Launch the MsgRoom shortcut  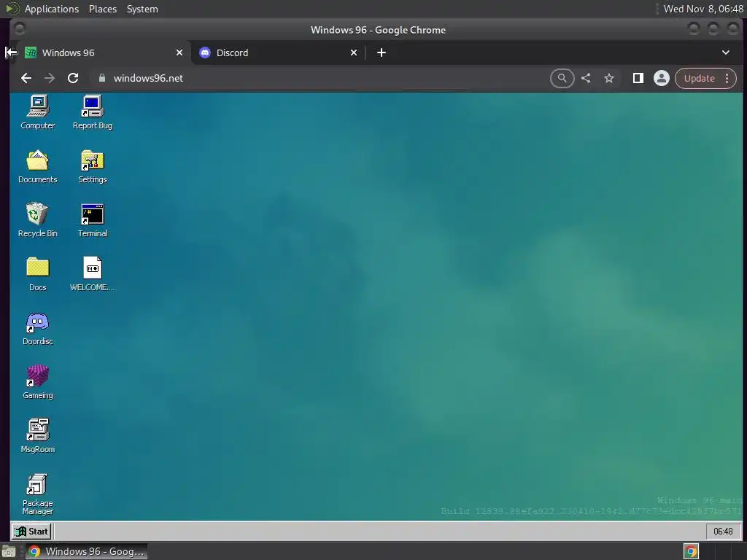tap(38, 436)
